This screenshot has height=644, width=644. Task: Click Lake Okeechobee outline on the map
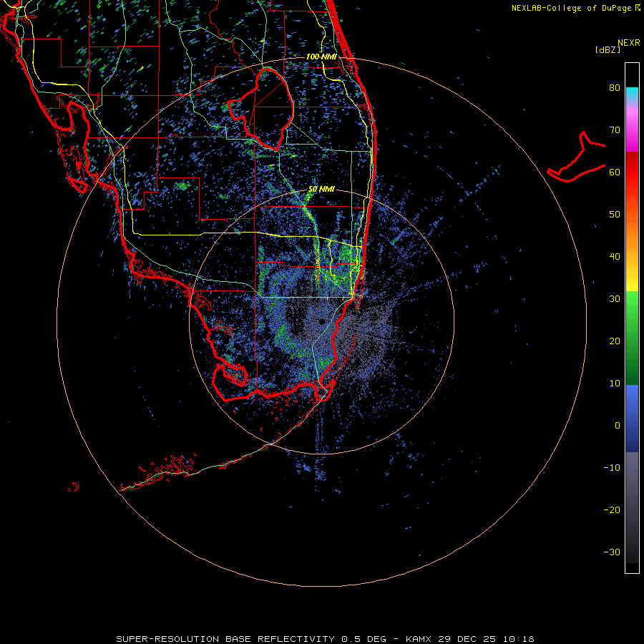(261, 109)
